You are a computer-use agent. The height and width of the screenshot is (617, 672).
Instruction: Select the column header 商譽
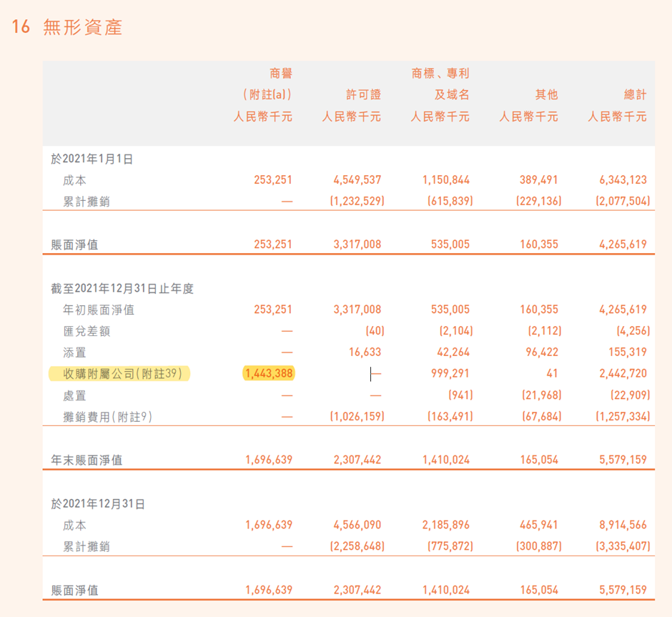tap(281, 73)
